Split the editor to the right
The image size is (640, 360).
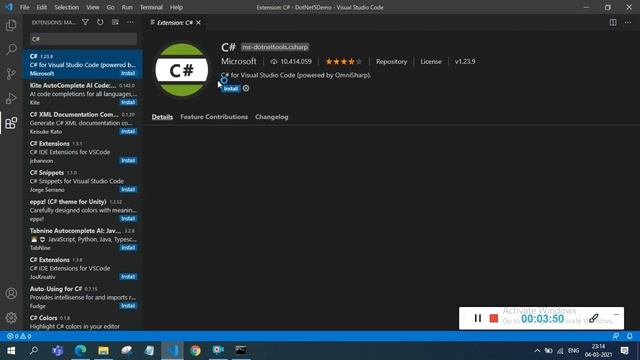point(613,22)
